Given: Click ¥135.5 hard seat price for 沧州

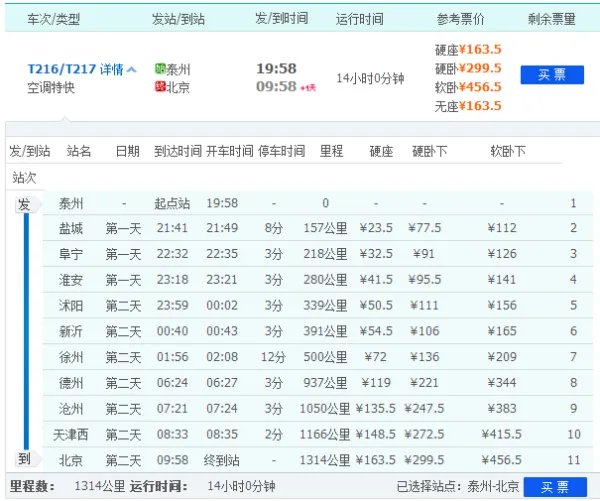Looking at the screenshot, I should click(375, 409).
